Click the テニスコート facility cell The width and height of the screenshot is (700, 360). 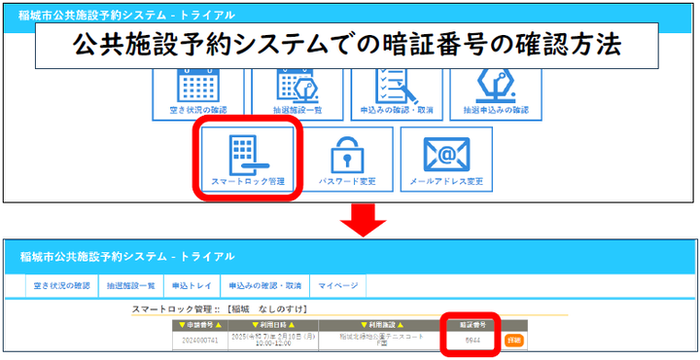tap(382, 340)
